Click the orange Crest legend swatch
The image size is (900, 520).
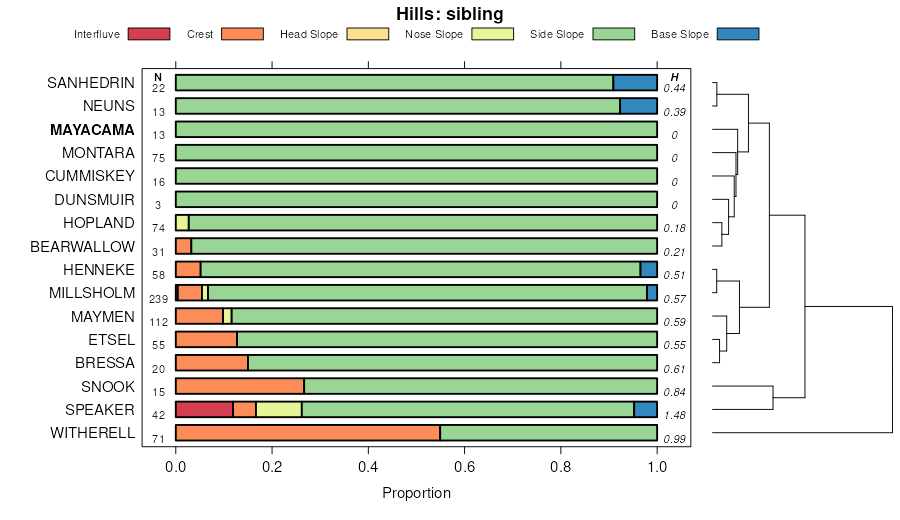pos(241,34)
